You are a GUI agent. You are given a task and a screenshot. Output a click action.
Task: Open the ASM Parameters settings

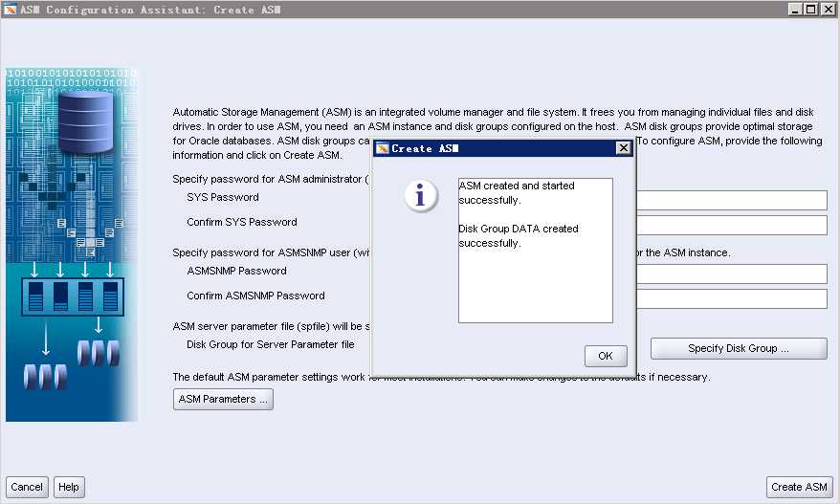(x=223, y=399)
